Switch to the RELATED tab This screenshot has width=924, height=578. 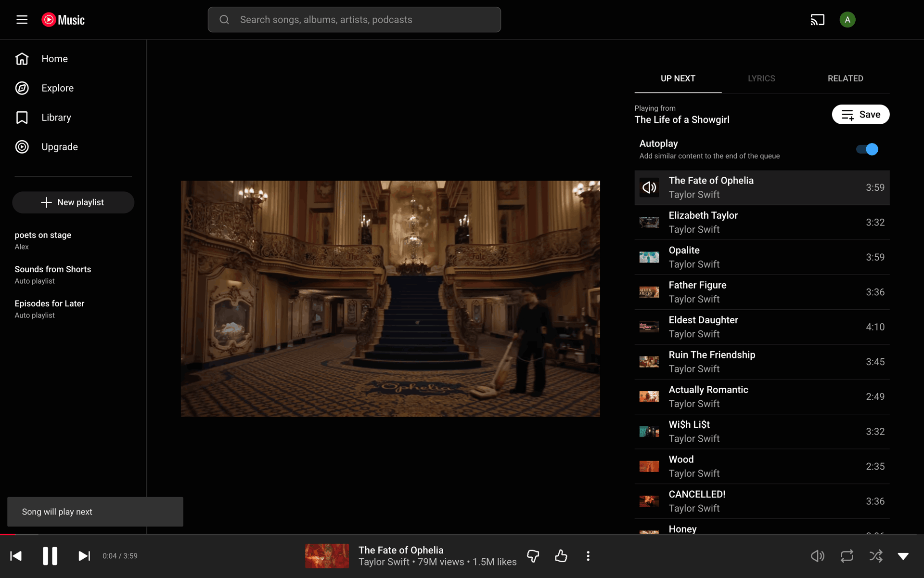click(x=845, y=79)
